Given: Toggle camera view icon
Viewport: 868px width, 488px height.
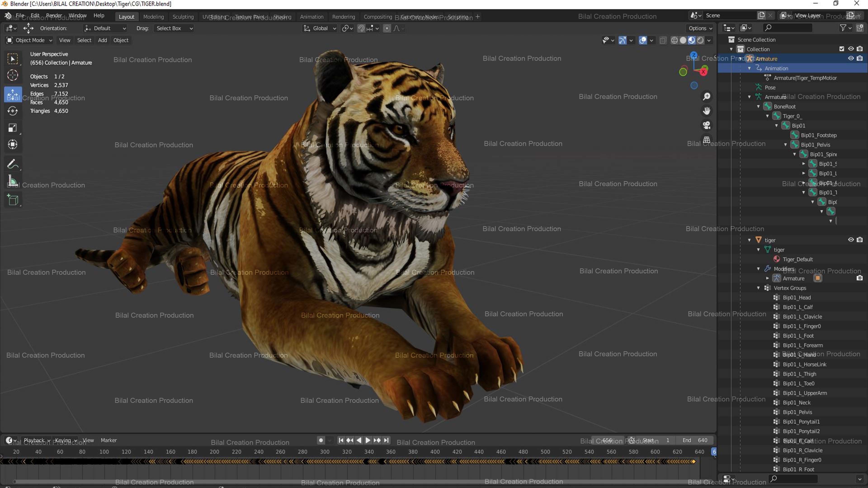Looking at the screenshot, I should tap(707, 125).
